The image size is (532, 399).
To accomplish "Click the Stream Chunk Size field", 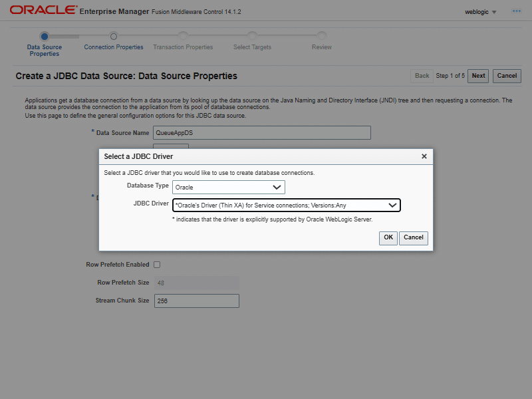I will coord(197,301).
